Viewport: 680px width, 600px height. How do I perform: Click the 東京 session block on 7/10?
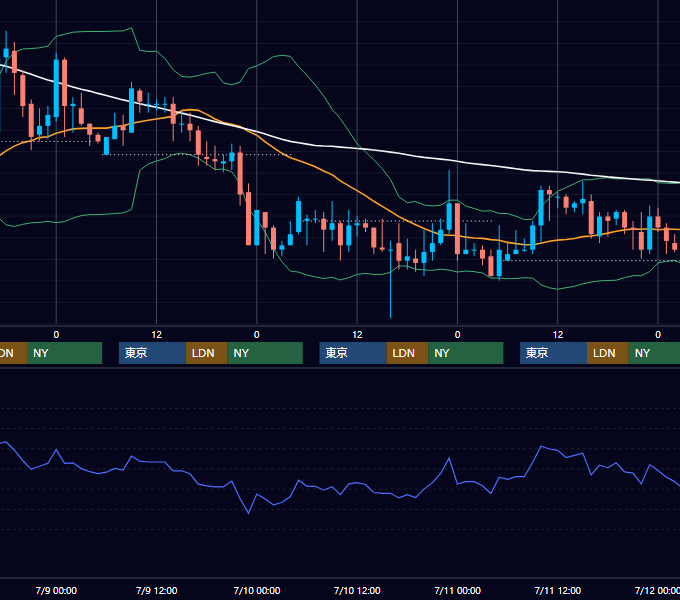point(353,353)
